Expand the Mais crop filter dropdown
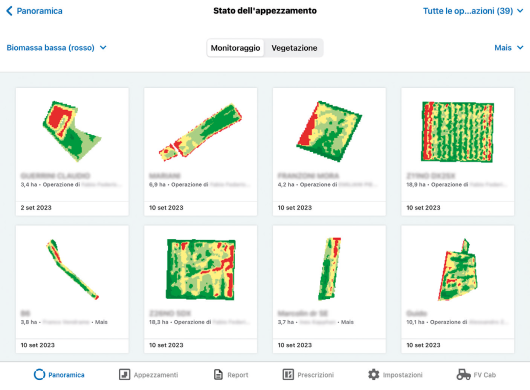 (509, 48)
